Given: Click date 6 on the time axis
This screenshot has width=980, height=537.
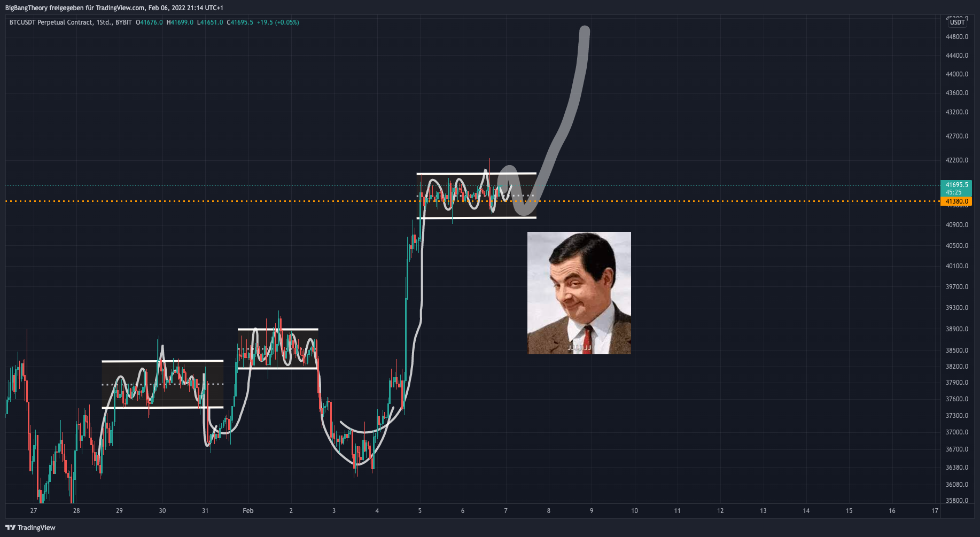Looking at the screenshot, I should [x=463, y=511].
